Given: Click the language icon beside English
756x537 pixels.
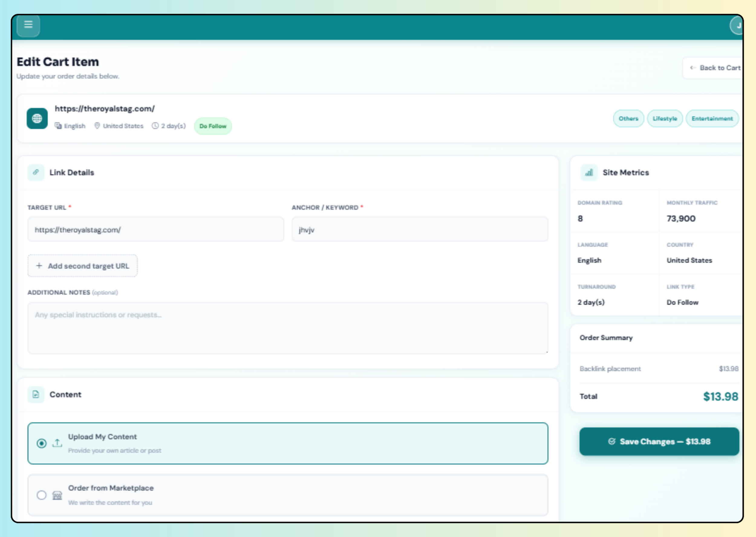Looking at the screenshot, I should click(x=58, y=126).
